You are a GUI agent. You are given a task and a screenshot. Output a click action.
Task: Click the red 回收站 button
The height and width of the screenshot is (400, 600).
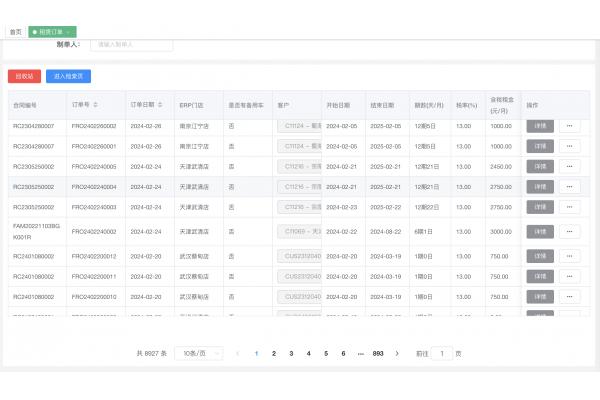23,75
